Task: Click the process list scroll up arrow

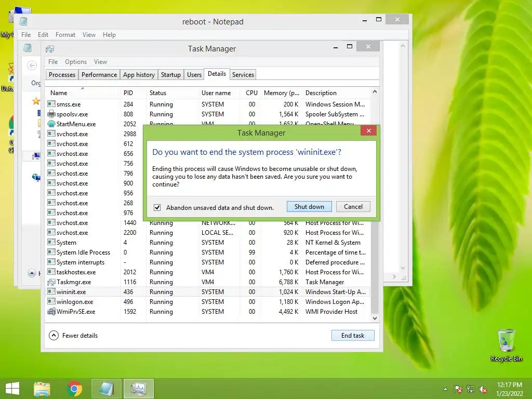Action: [375, 91]
